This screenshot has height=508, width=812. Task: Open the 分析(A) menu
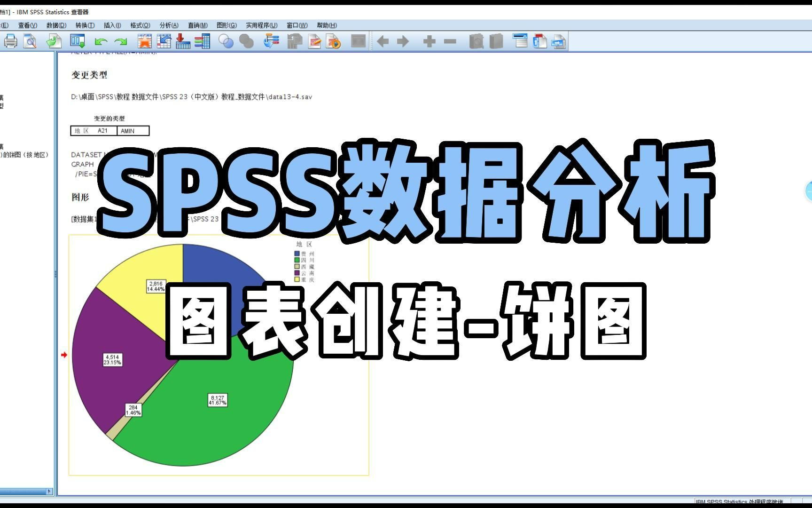[169, 25]
